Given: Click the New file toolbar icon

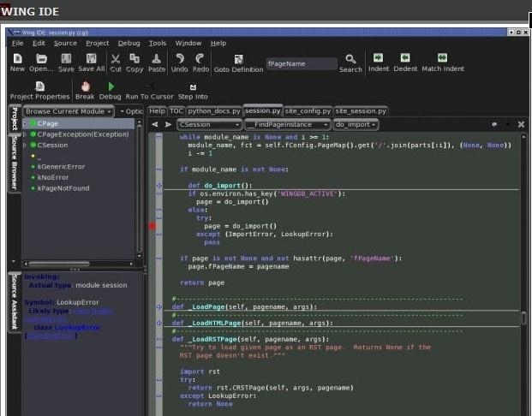Looking at the screenshot, I should click(x=17, y=58).
